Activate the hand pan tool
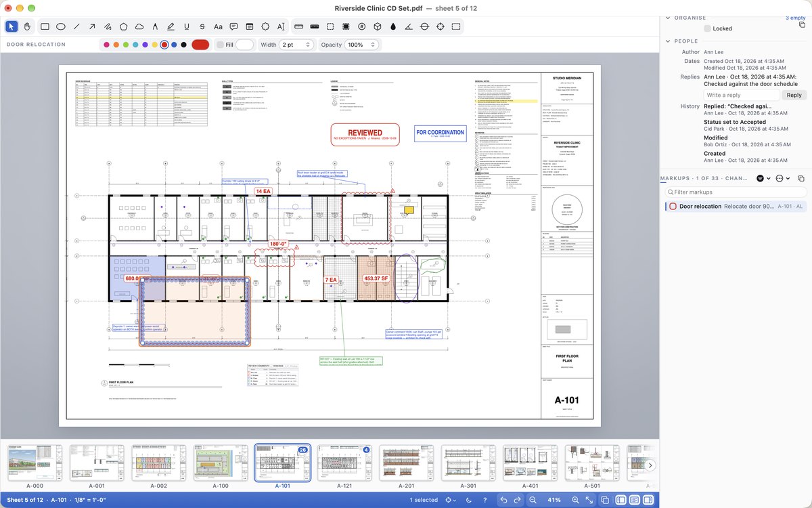 click(x=28, y=26)
